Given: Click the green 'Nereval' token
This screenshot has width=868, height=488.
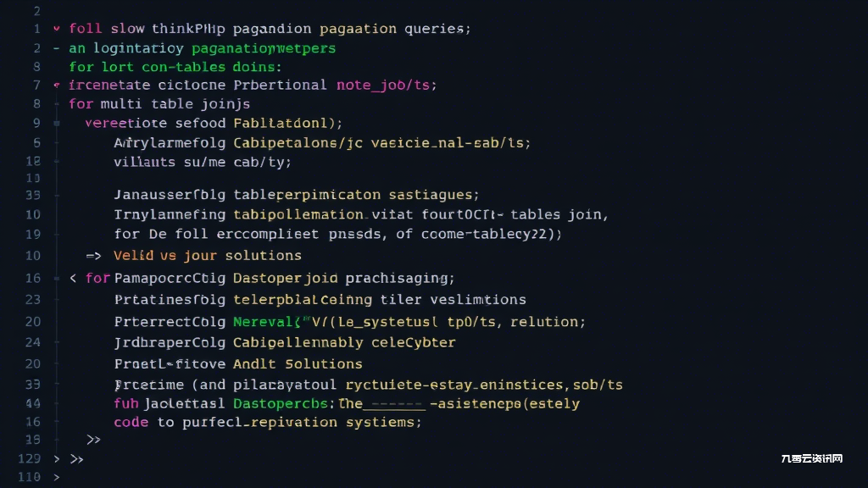Looking at the screenshot, I should (x=264, y=322).
